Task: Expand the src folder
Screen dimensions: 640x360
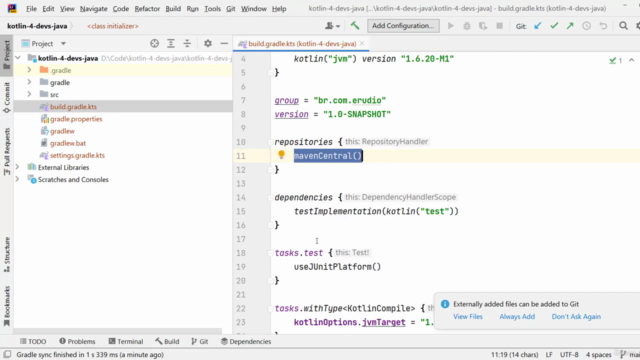Action: pyautogui.click(x=29, y=94)
